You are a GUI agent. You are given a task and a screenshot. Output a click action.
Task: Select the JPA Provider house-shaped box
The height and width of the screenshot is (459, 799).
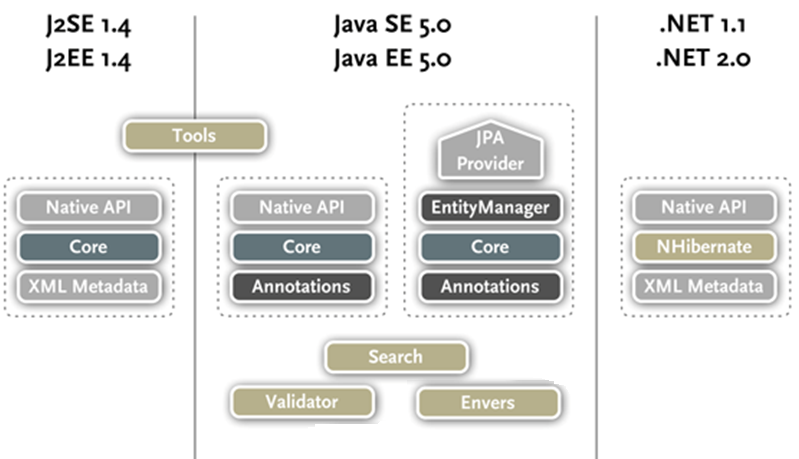[x=490, y=150]
